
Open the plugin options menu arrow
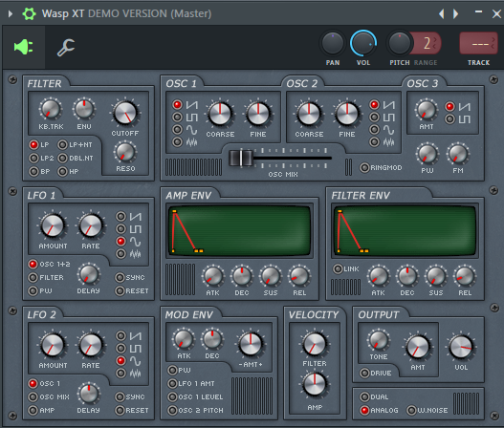[11, 13]
